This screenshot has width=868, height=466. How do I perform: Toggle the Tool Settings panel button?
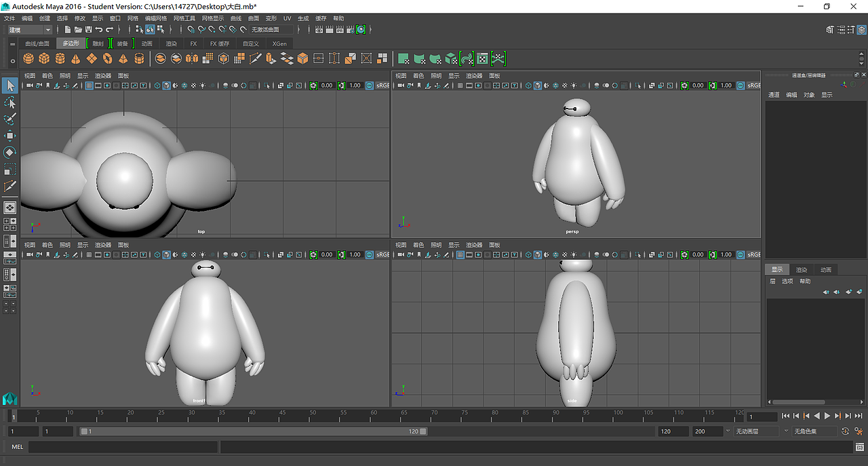[x=850, y=30]
